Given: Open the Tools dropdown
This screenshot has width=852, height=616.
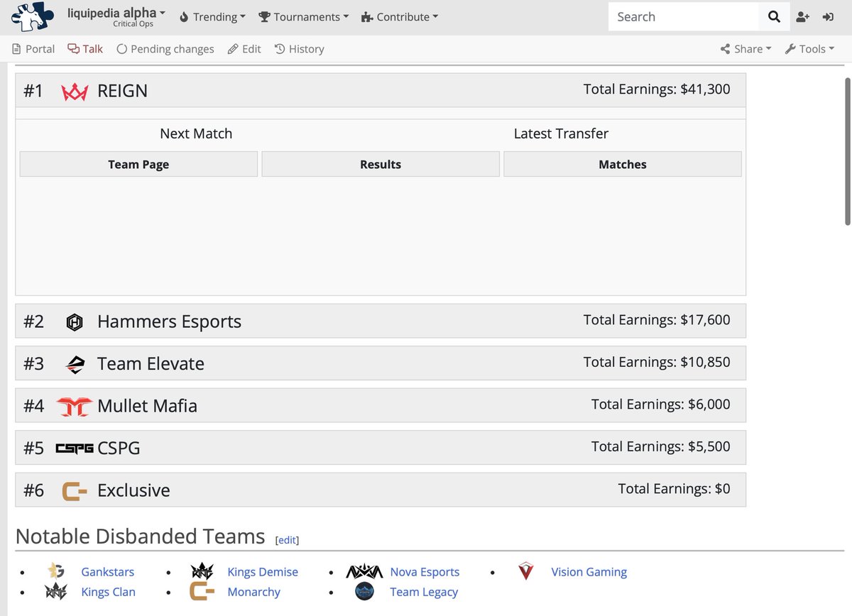Looking at the screenshot, I should tap(809, 49).
